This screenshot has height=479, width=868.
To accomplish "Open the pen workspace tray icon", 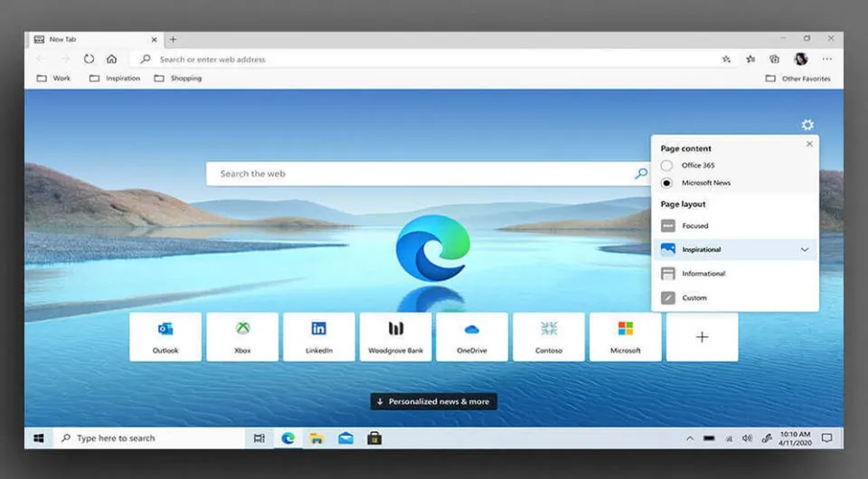I will [767, 438].
